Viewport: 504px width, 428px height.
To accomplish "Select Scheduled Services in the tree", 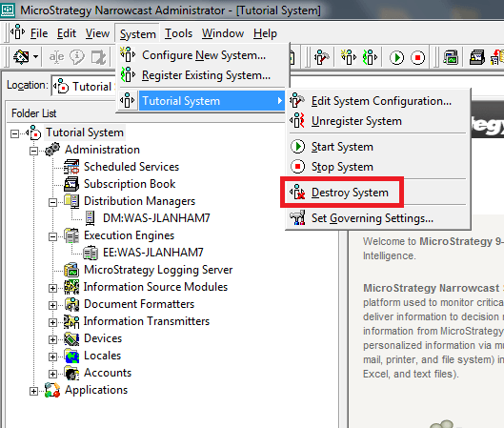I will [131, 167].
